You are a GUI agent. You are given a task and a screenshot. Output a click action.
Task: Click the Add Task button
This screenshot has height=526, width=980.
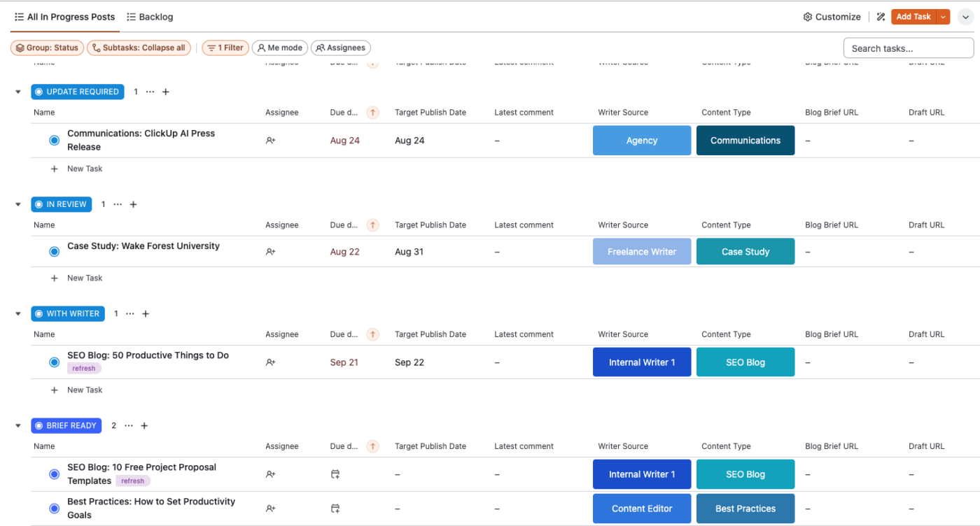(x=913, y=17)
